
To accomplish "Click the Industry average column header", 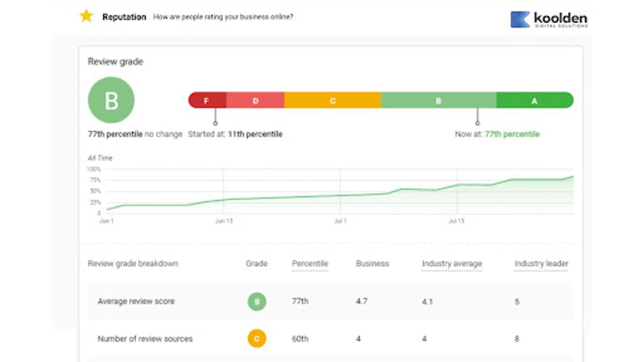I will coord(451,264).
